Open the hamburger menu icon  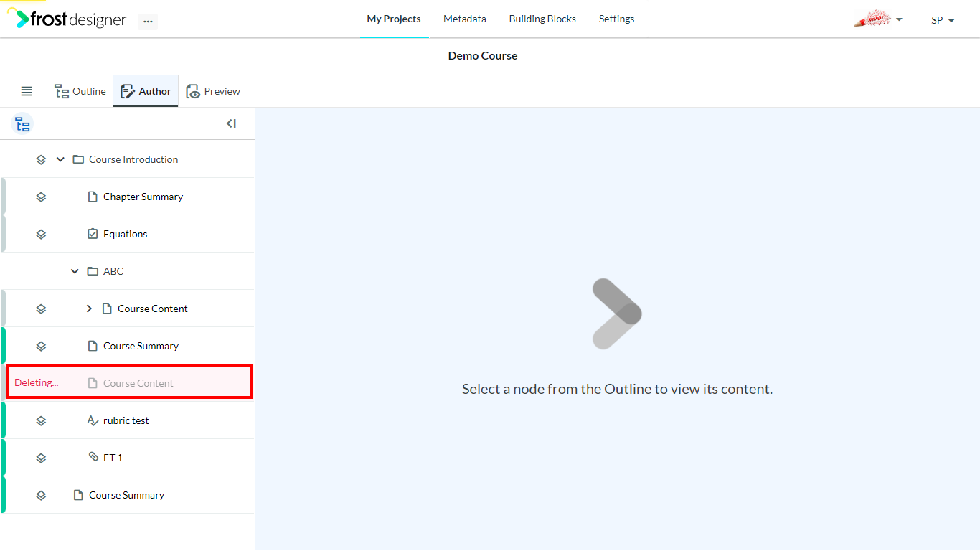(x=27, y=91)
